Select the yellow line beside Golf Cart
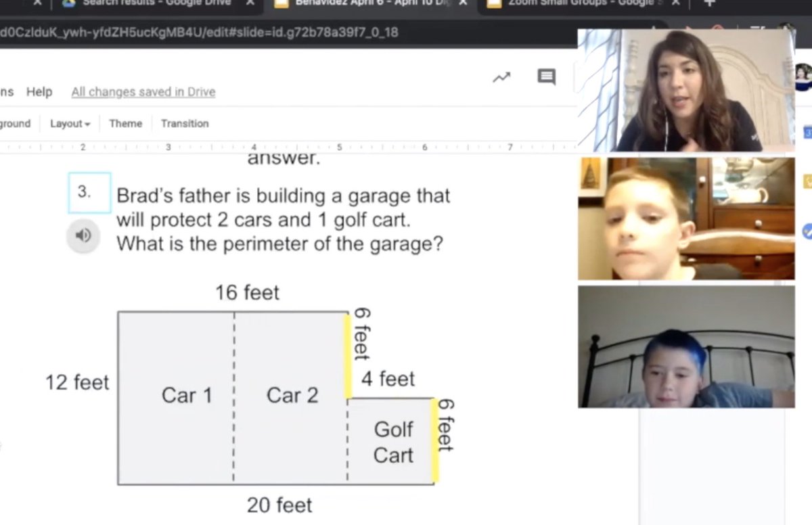Viewport: 812px width, 525px height. pyautogui.click(x=435, y=440)
